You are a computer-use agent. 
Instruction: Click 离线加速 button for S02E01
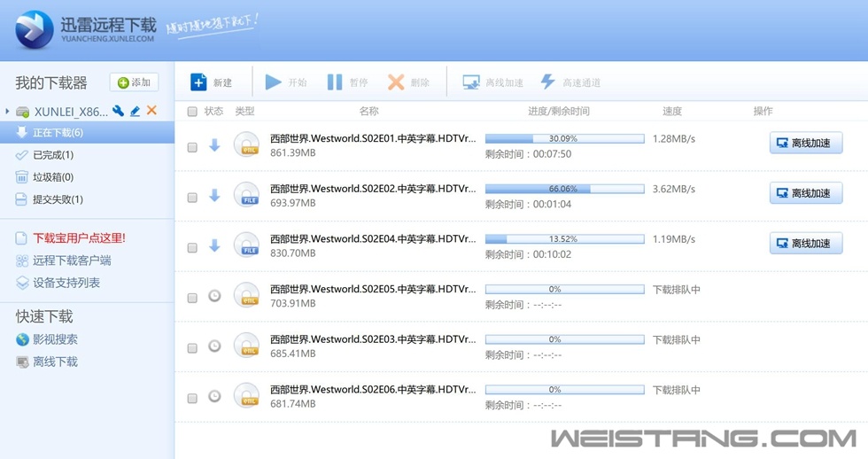806,143
